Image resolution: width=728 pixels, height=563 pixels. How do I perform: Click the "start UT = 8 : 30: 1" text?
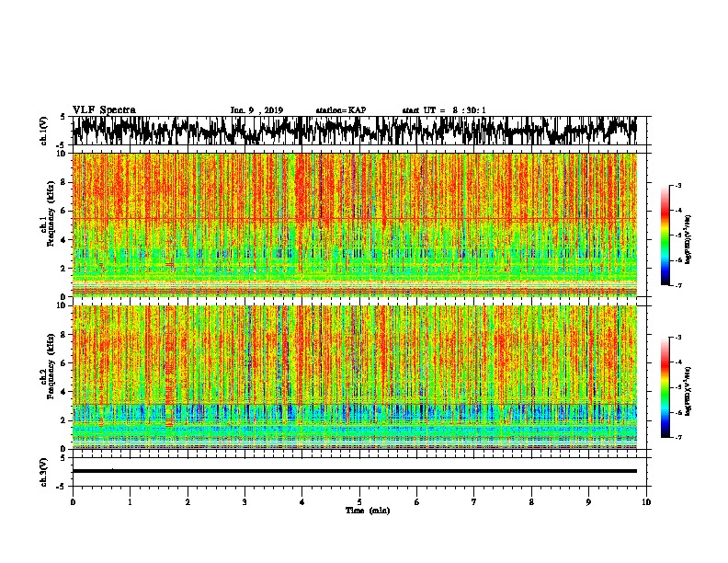click(x=444, y=110)
